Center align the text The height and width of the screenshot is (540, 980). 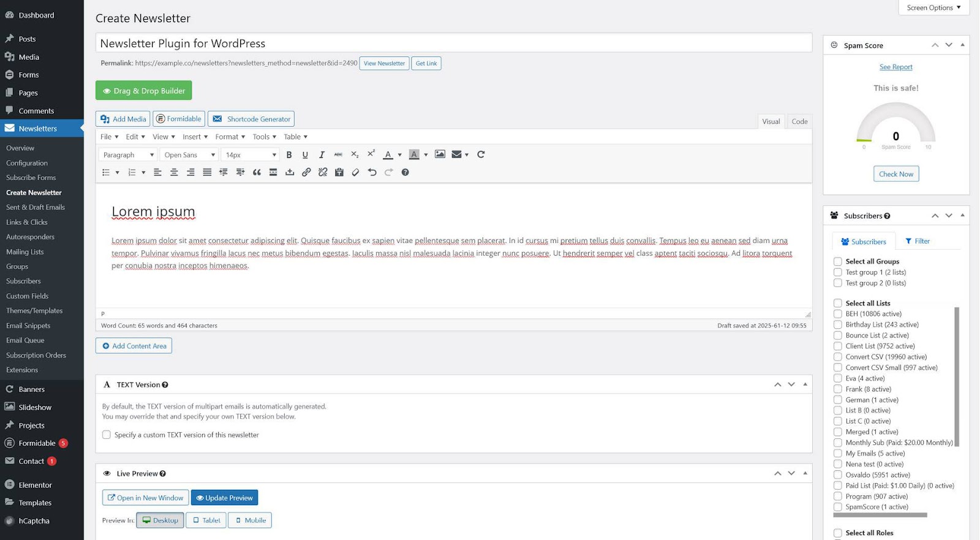point(174,173)
